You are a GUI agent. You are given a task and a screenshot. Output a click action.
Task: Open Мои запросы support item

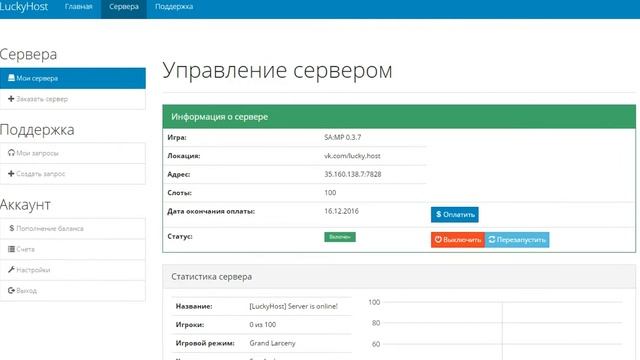pyautogui.click(x=73, y=153)
